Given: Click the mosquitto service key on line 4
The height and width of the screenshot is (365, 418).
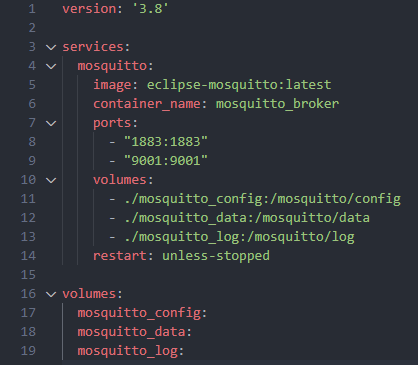Looking at the screenshot, I should pyautogui.click(x=112, y=66).
